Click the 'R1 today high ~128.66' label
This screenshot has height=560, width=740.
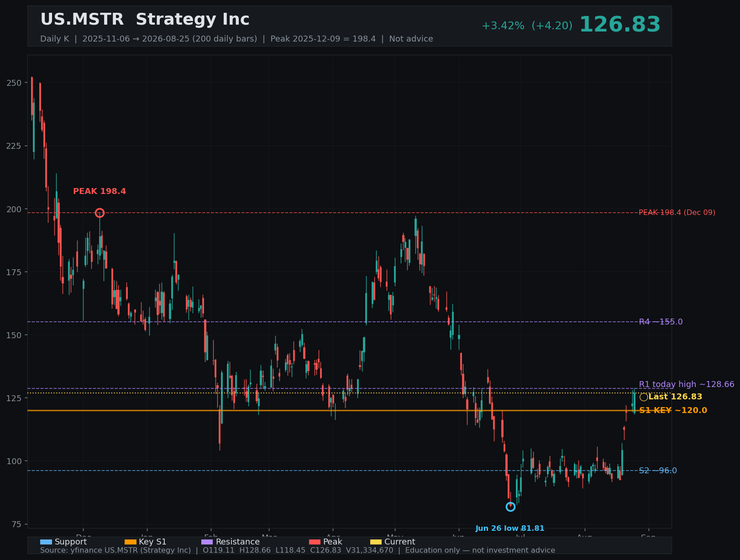pos(687,384)
